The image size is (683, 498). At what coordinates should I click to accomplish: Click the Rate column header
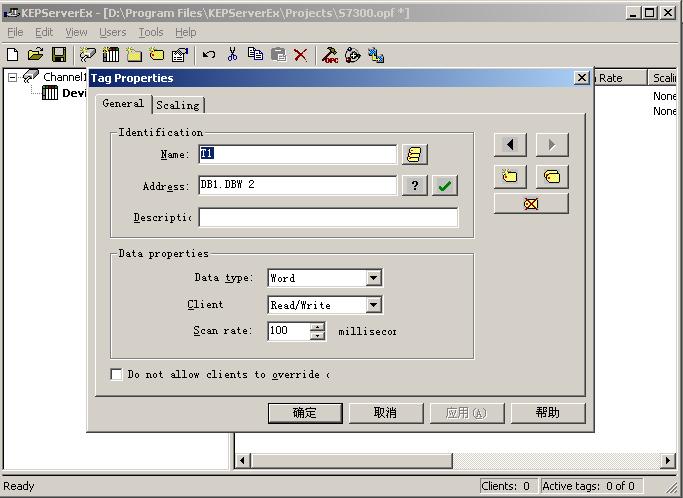coord(620,78)
